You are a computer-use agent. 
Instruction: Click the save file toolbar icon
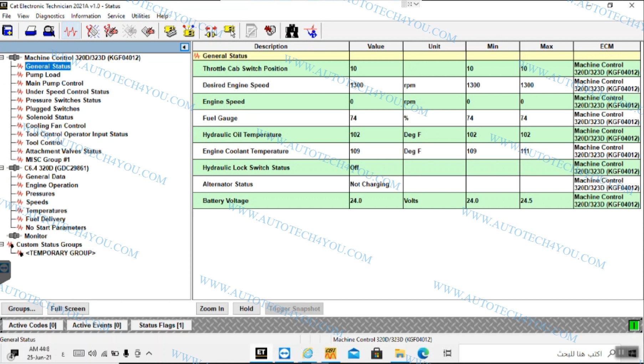(x=8, y=31)
